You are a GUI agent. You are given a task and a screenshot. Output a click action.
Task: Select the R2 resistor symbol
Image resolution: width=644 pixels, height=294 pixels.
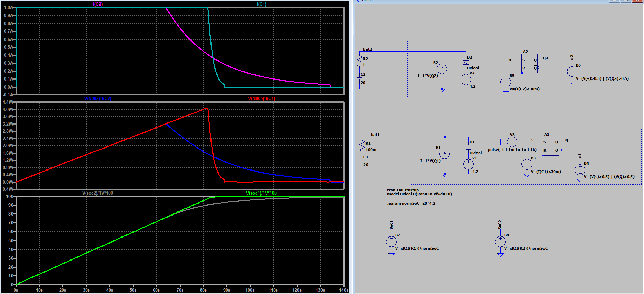coord(359,61)
